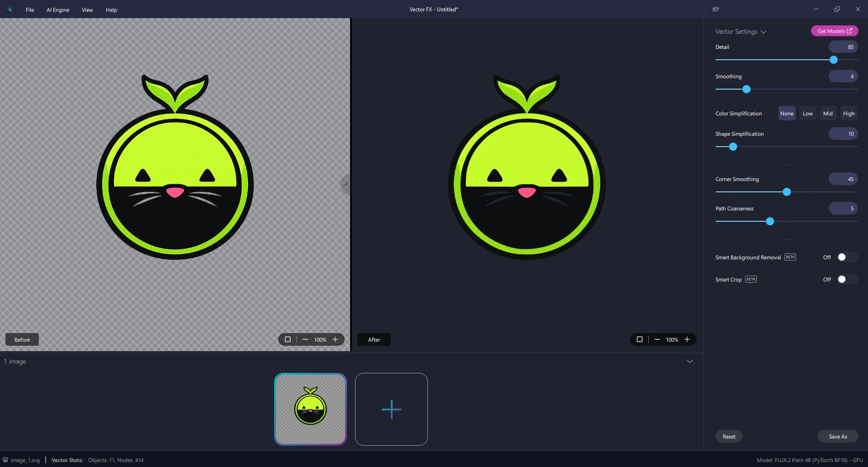The width and height of the screenshot is (868, 467).
Task: Click the Vector Stats label
Action: (67, 460)
